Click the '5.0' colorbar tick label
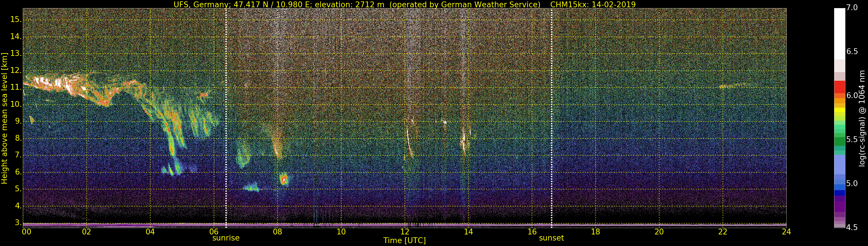868x246 pixels. [852, 184]
